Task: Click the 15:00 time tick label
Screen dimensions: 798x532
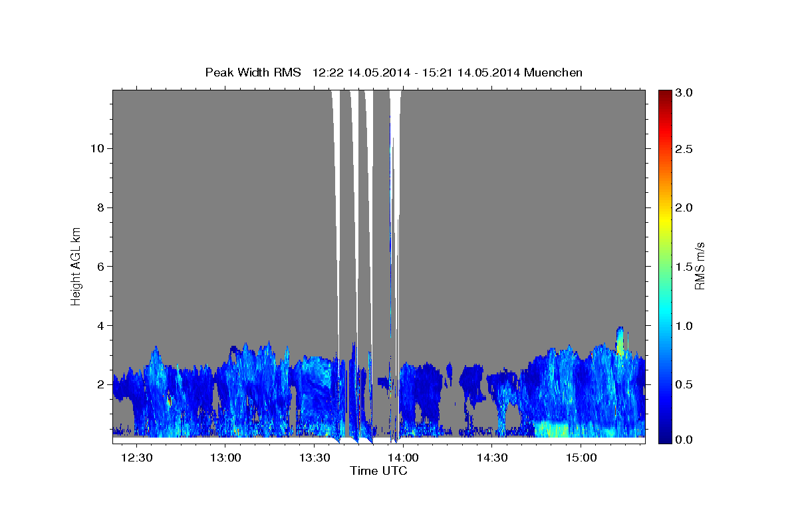Action: tap(580, 458)
